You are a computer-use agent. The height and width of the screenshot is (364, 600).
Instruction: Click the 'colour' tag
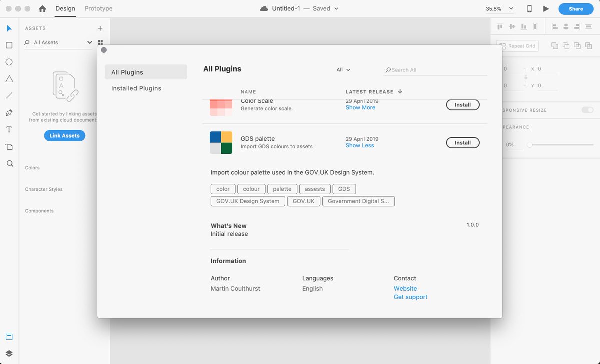(x=251, y=189)
